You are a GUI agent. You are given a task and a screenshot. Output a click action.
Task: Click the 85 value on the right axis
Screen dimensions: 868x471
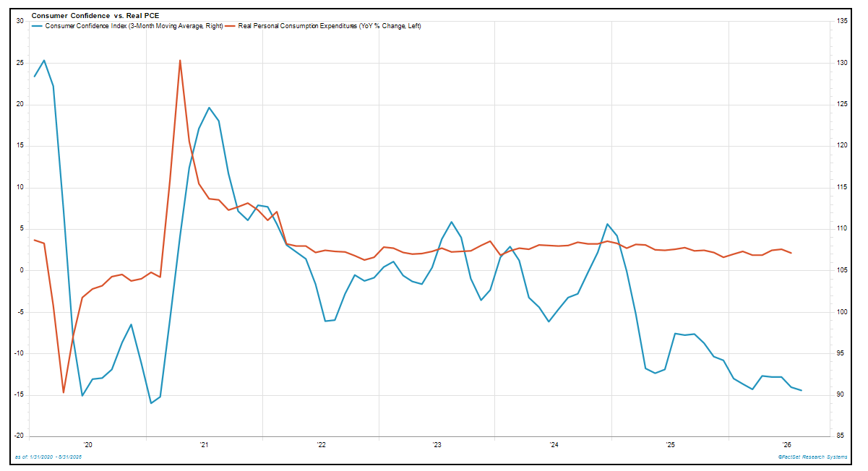tap(840, 436)
